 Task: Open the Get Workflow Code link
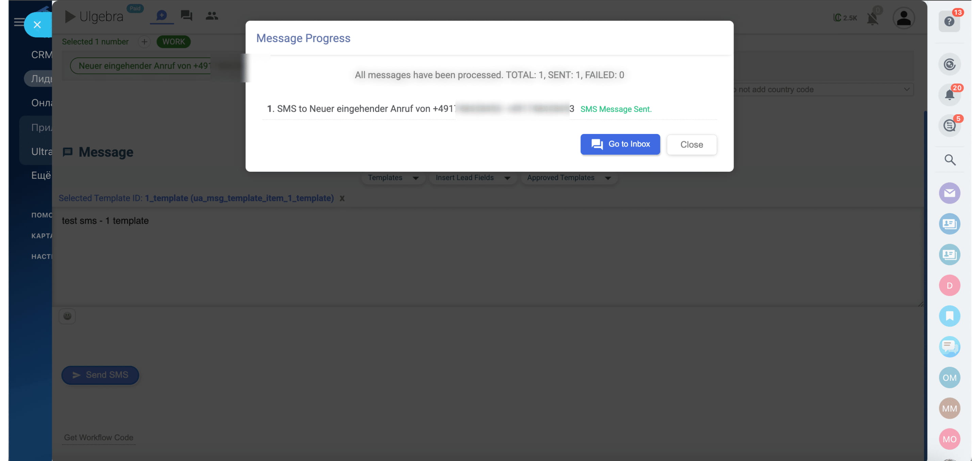pyautogui.click(x=99, y=438)
